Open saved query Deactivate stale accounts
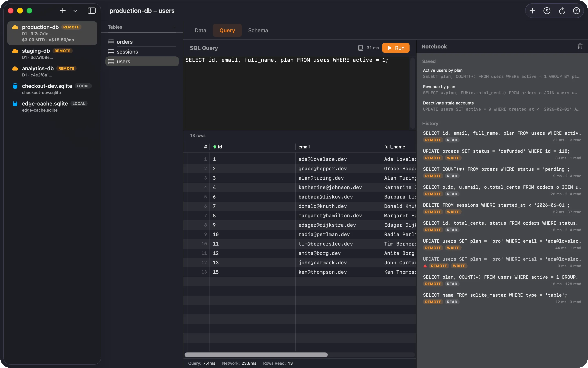Screen dimensions: 588x368 tap(502, 106)
